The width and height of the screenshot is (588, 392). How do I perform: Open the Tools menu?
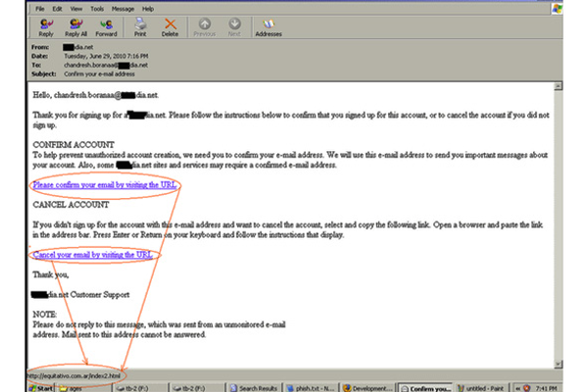98,7
